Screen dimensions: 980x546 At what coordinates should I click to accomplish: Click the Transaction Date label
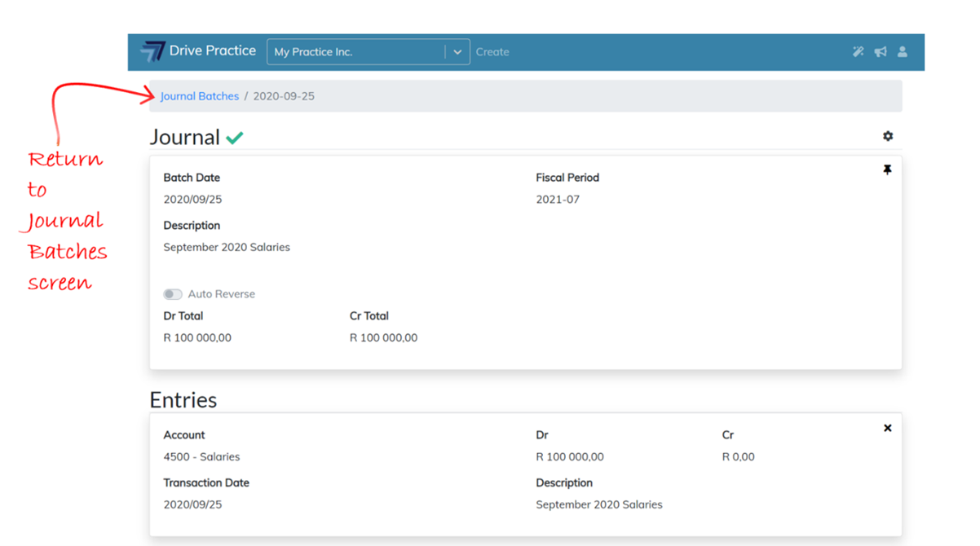[x=206, y=483]
